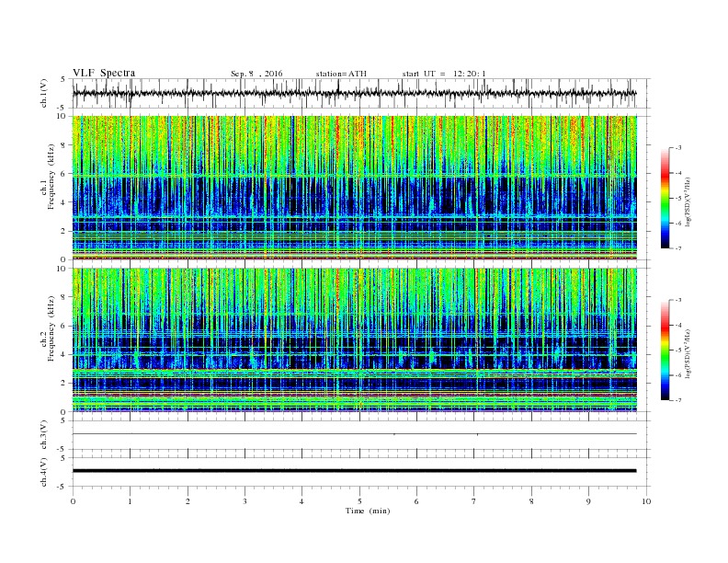Select the "ch.3(V)" axis label
This screenshot has width=728, height=563.
44,435
